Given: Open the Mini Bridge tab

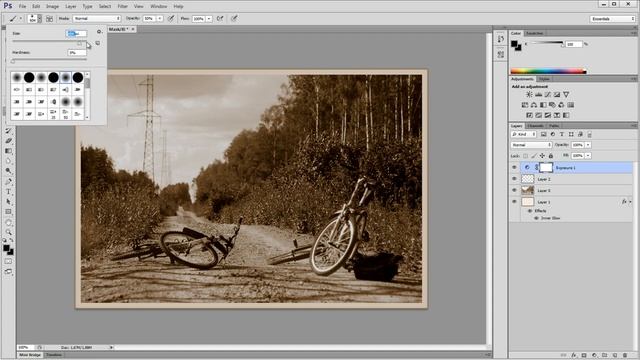Looking at the screenshot, I should pos(30,355).
